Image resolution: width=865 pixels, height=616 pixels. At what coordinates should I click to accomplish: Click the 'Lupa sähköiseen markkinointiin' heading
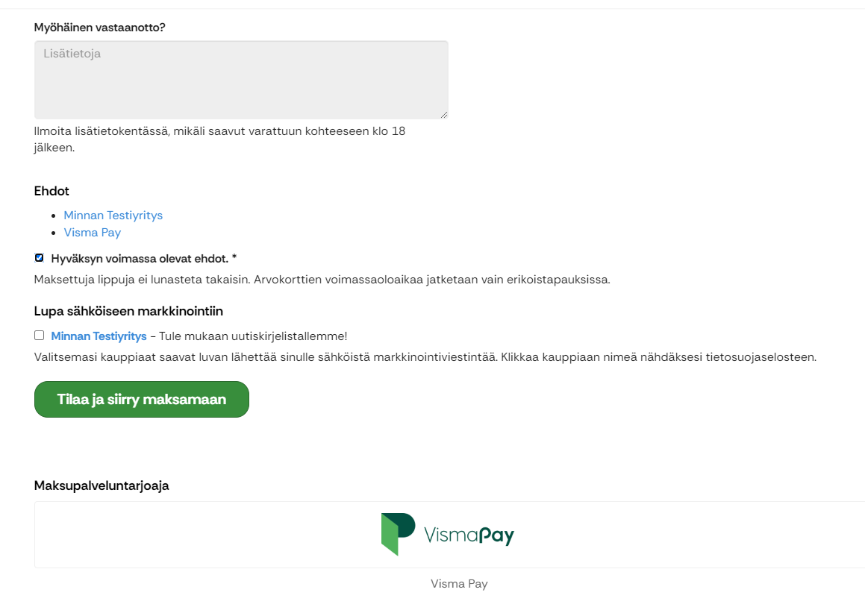pos(128,311)
